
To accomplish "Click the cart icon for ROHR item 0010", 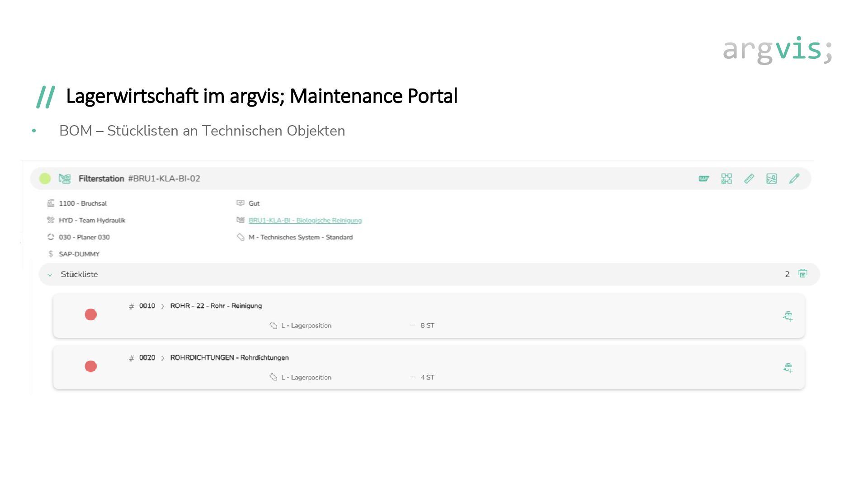I will point(788,316).
